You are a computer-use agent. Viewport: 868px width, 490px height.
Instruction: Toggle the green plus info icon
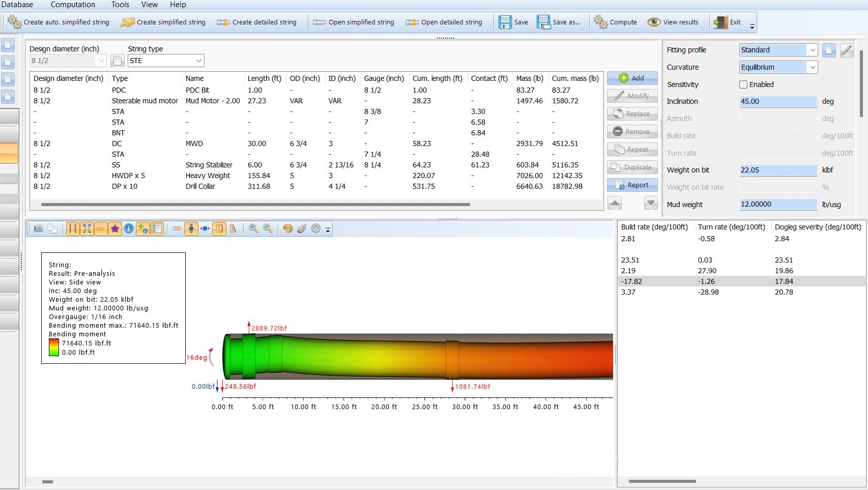143,228
